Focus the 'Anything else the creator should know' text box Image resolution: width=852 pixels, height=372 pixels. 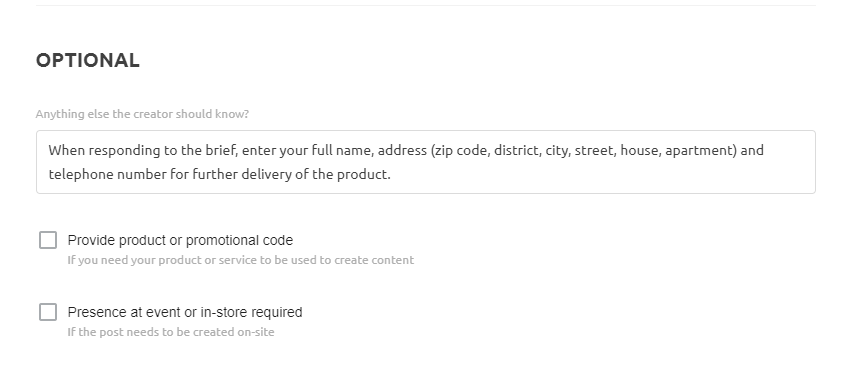click(x=425, y=162)
